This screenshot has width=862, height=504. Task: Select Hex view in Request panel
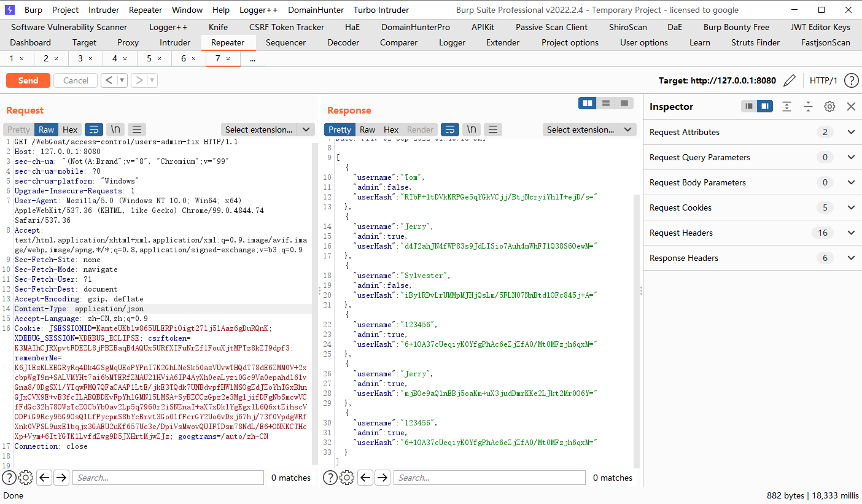70,130
